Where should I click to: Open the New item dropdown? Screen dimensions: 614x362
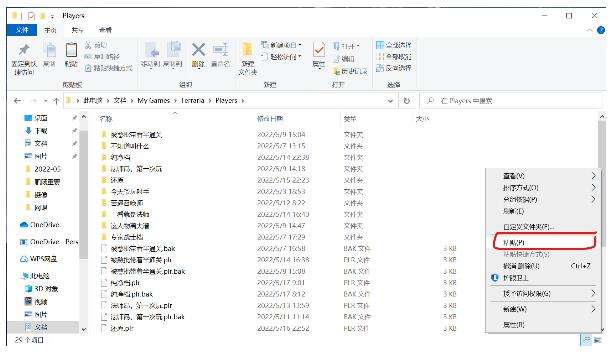[x=282, y=45]
